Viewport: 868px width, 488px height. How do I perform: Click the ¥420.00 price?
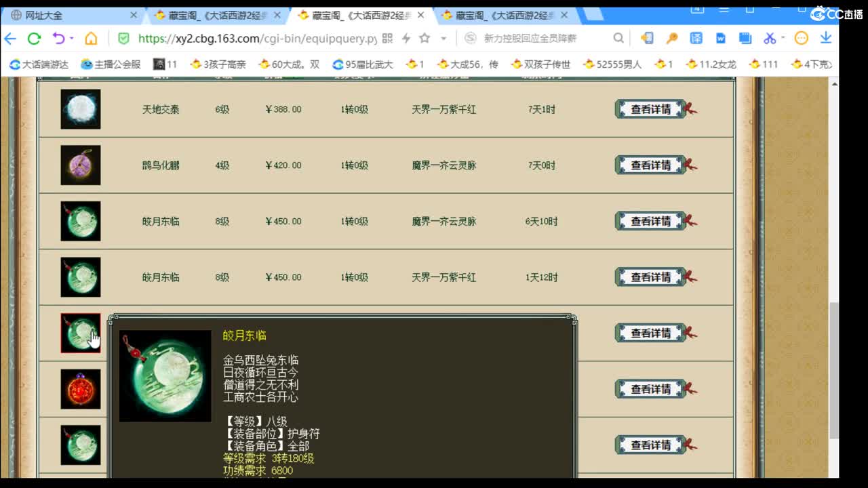[x=283, y=165]
